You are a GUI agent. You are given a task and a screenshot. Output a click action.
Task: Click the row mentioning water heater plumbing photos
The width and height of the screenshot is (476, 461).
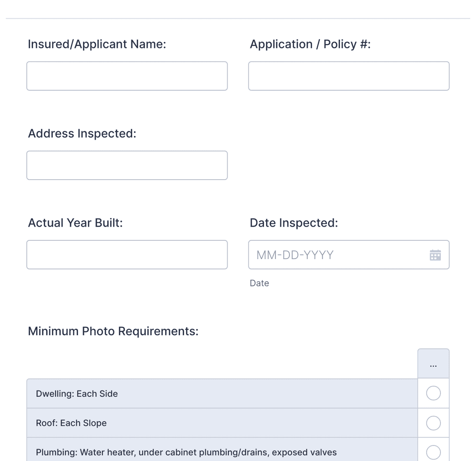coord(205,452)
